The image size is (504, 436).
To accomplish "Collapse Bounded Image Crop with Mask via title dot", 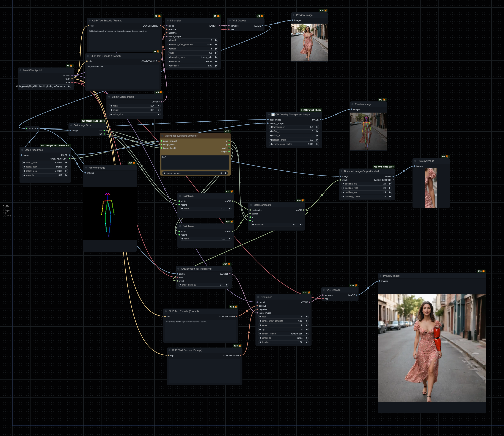I will [342, 171].
